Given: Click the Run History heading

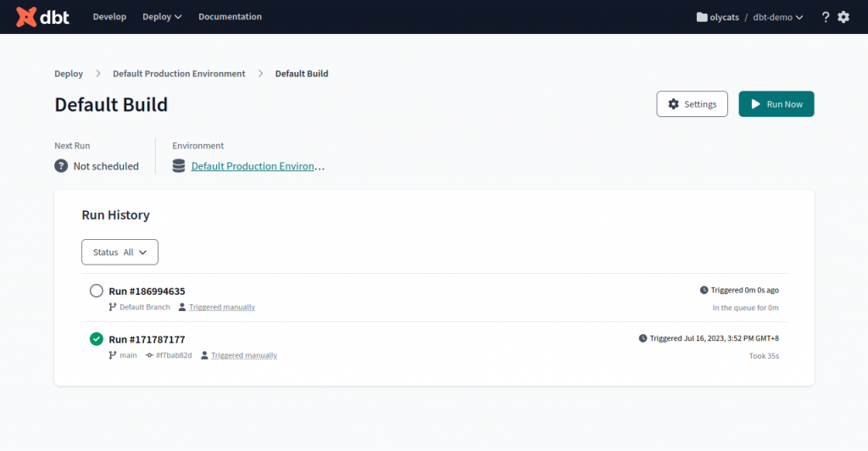Looking at the screenshot, I should click(115, 214).
